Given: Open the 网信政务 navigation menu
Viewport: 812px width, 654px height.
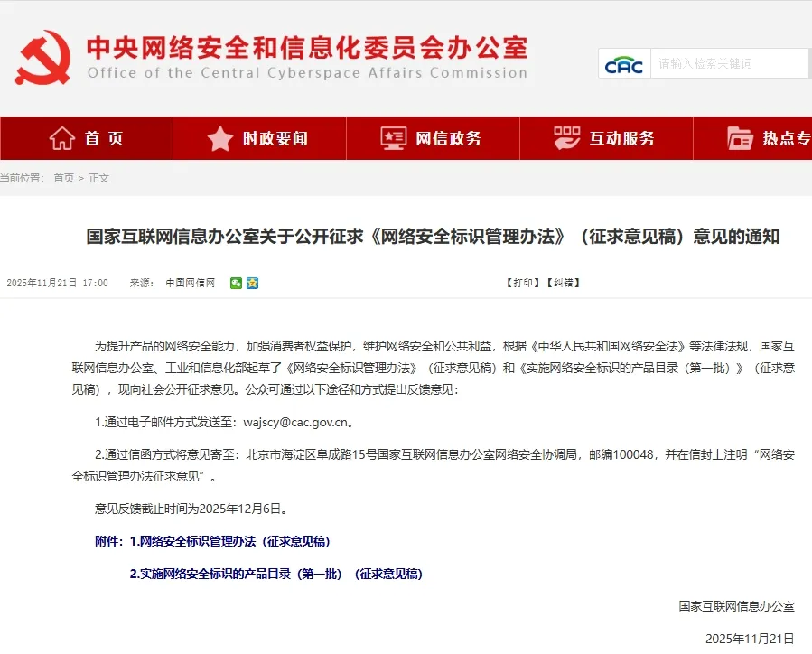Looking at the screenshot, I should 449,138.
